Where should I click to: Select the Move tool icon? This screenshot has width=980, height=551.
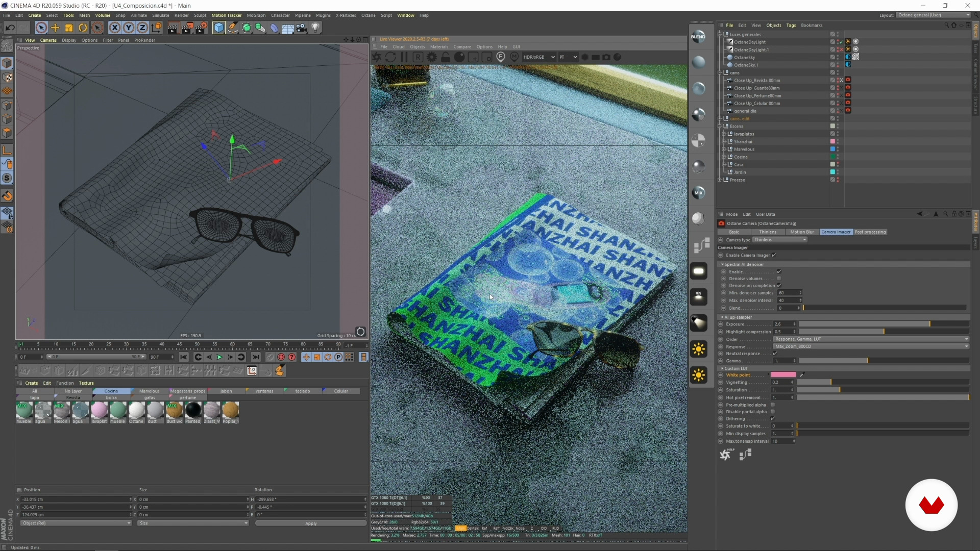(x=55, y=28)
